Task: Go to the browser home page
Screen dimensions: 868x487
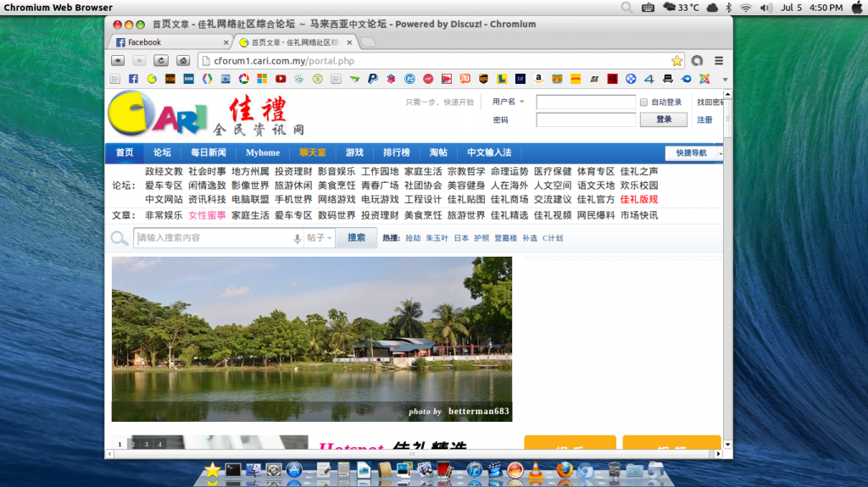Action: [183, 61]
